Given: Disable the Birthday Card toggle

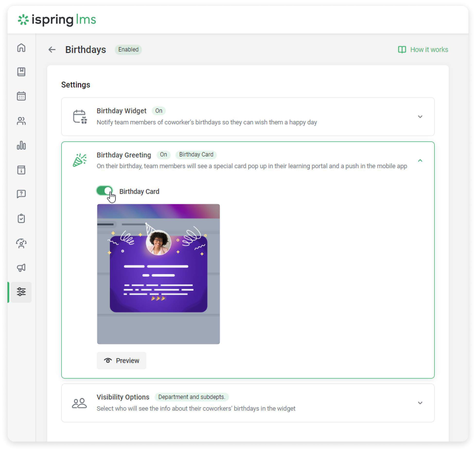Looking at the screenshot, I should (x=105, y=191).
